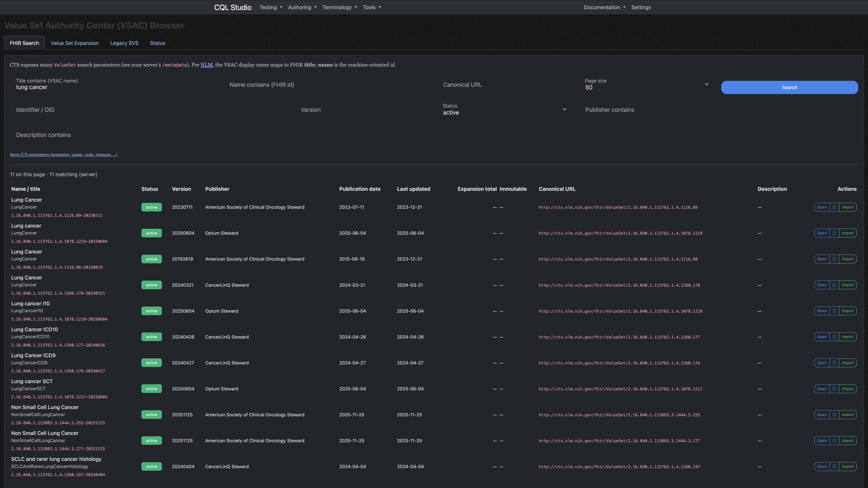Expand More CTS parameters link

pos(64,155)
